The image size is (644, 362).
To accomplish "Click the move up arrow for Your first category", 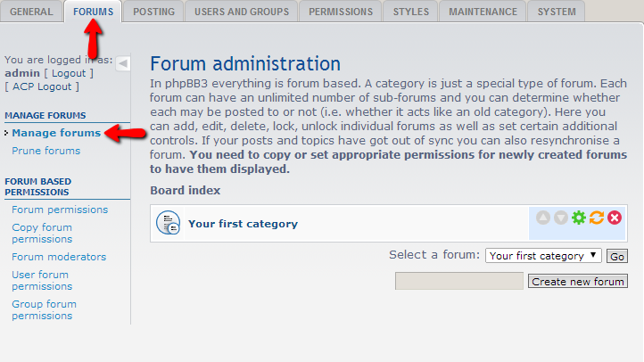I will [x=543, y=218].
